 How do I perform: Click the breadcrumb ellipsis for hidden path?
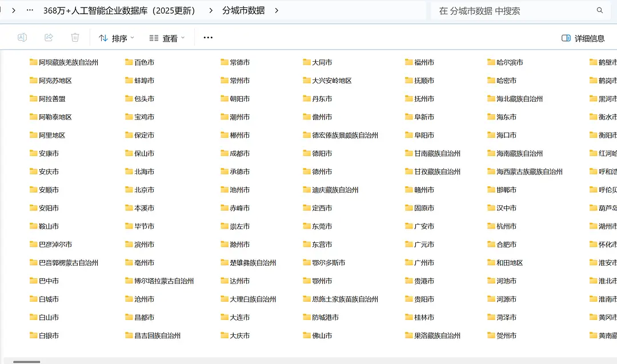[x=30, y=10]
